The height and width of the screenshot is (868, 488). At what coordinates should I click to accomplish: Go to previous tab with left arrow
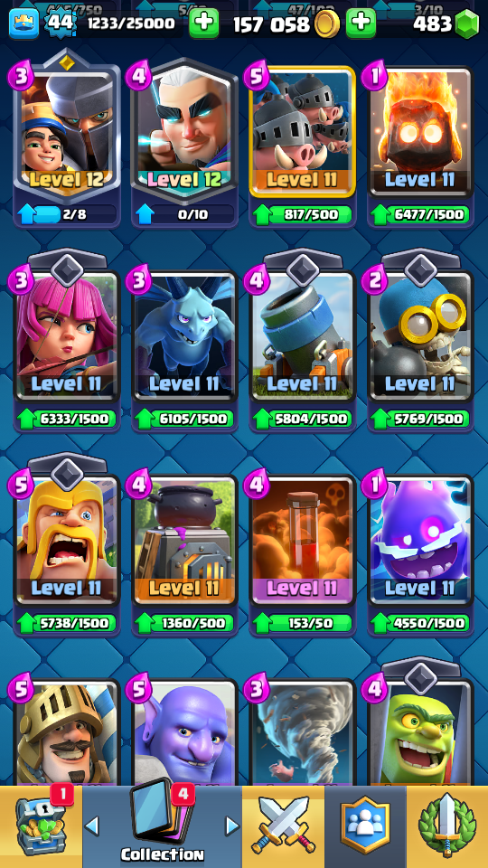click(92, 826)
